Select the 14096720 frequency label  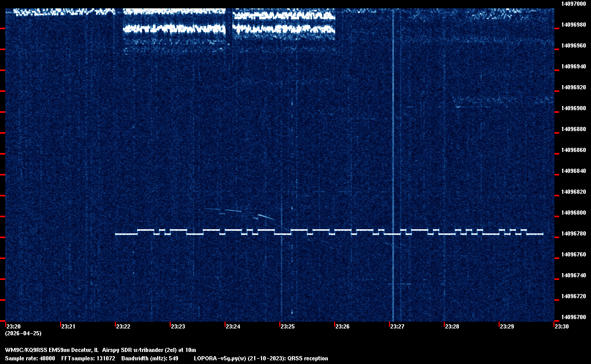pyautogui.click(x=574, y=297)
